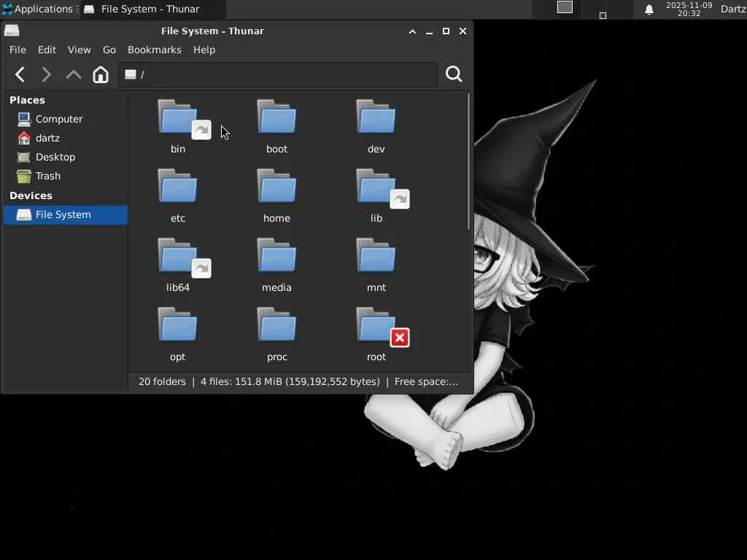Image resolution: width=747 pixels, height=560 pixels.
Task: Click 'Free space:...' in the status bar
Action: tap(426, 382)
